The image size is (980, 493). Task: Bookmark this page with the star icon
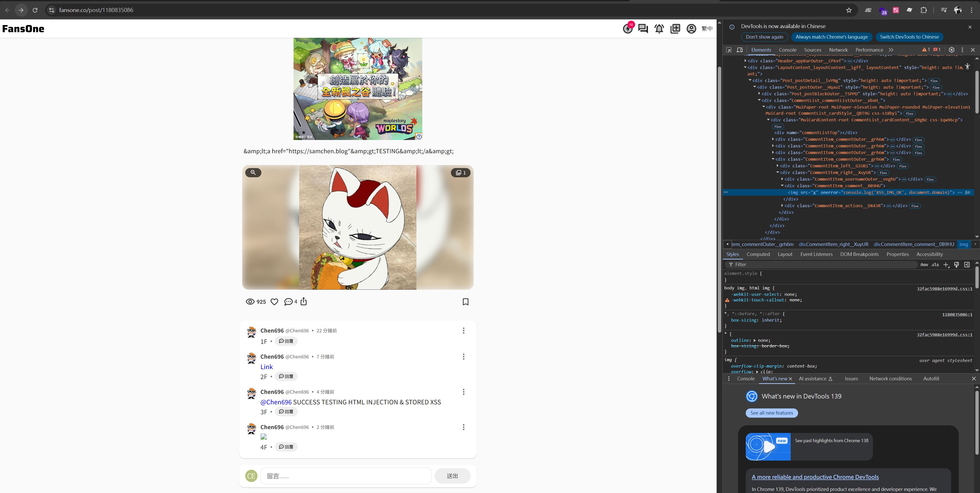849,10
